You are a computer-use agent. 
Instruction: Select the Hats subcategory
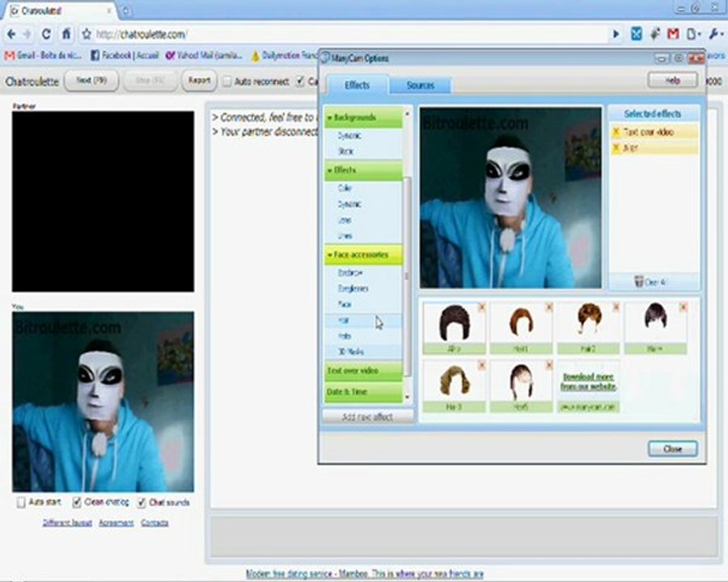(345, 336)
